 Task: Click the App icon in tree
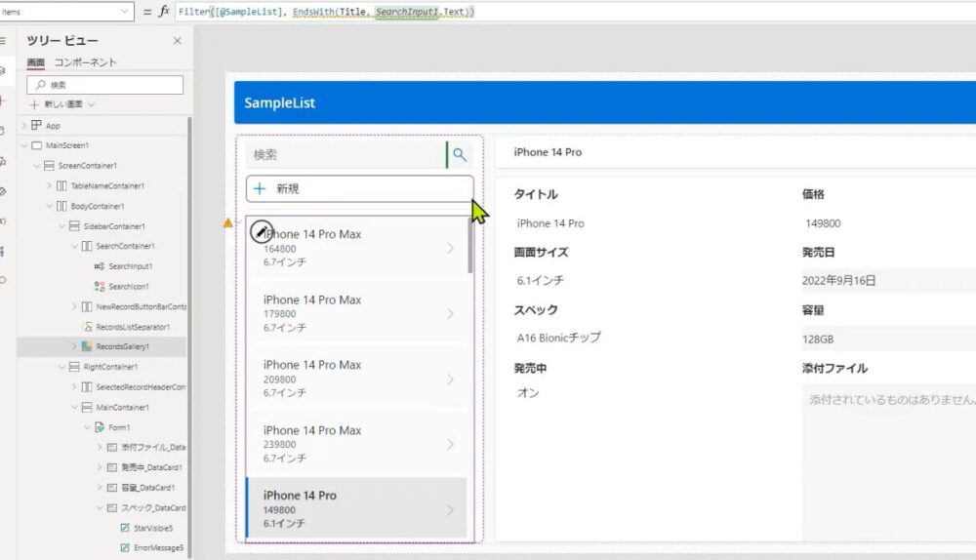click(x=36, y=125)
